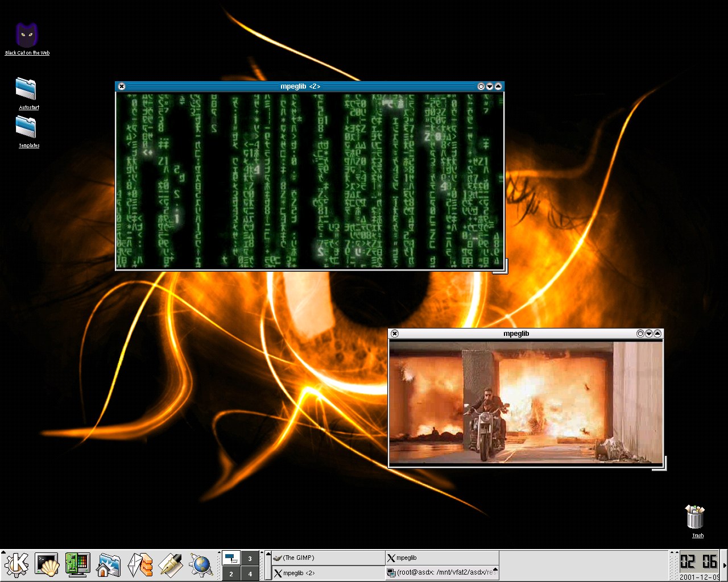Open the taskbar window list arrow
Image resolution: width=728 pixels, height=582 pixels.
[x=268, y=565]
